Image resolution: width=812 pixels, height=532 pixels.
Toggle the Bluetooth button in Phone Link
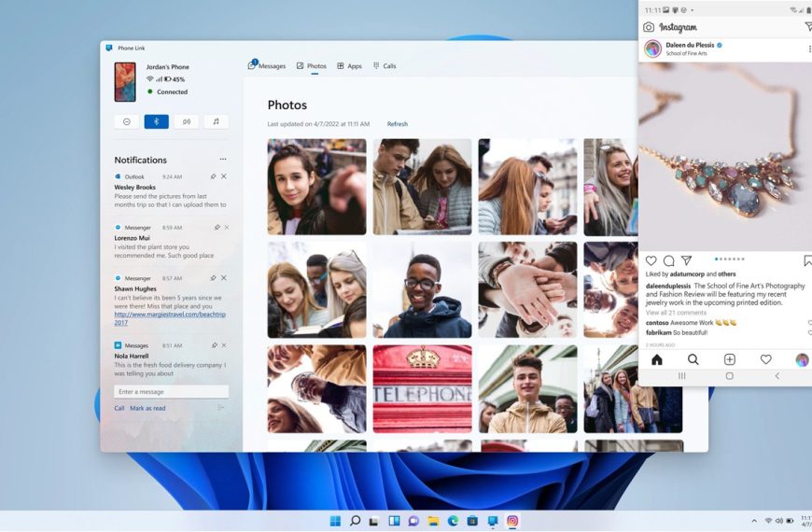(157, 121)
